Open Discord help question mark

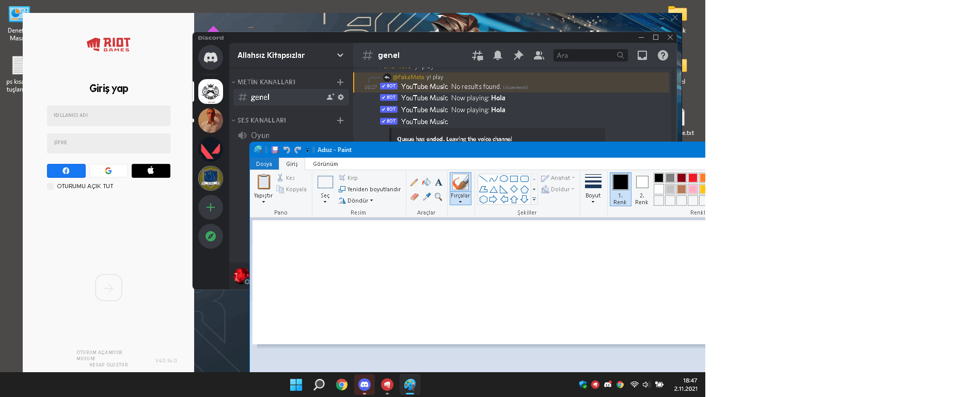pos(663,55)
